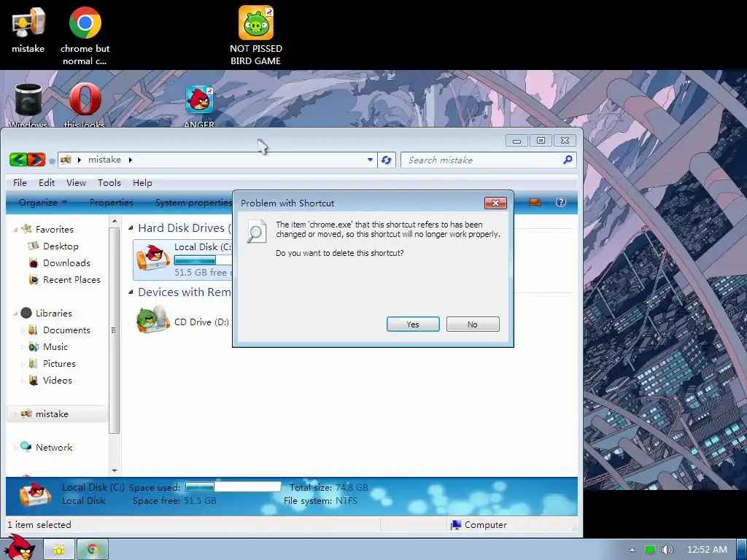This screenshot has height=560, width=747.
Task: Open the ANGER red bird desktop shortcut
Action: (199, 106)
